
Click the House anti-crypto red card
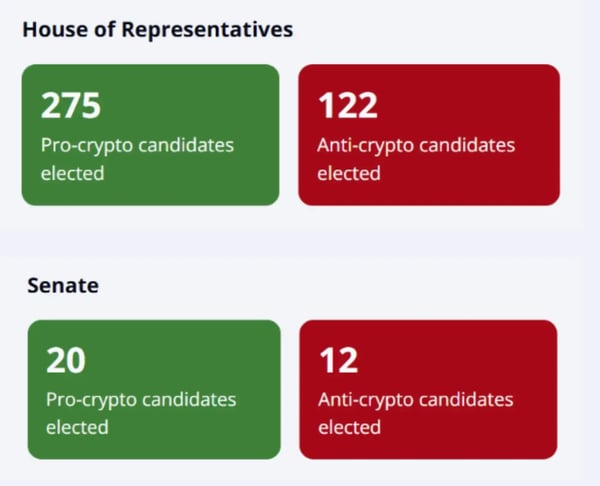point(429,135)
